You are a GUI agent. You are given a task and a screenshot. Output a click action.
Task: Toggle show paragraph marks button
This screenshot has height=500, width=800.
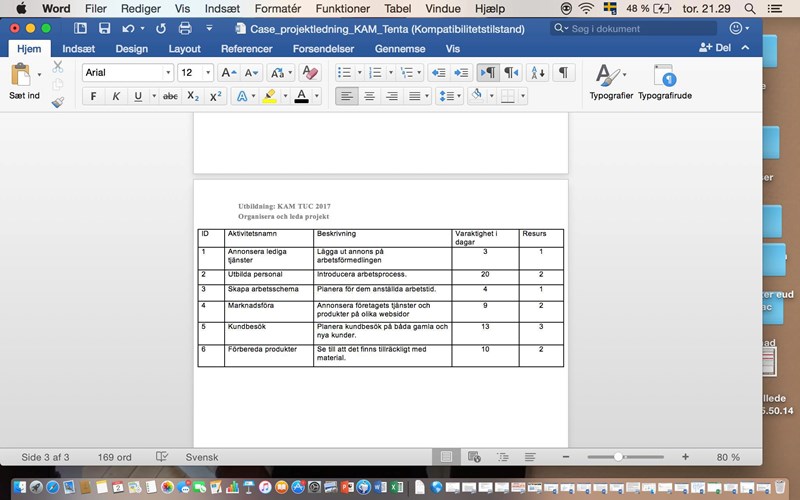(565, 73)
